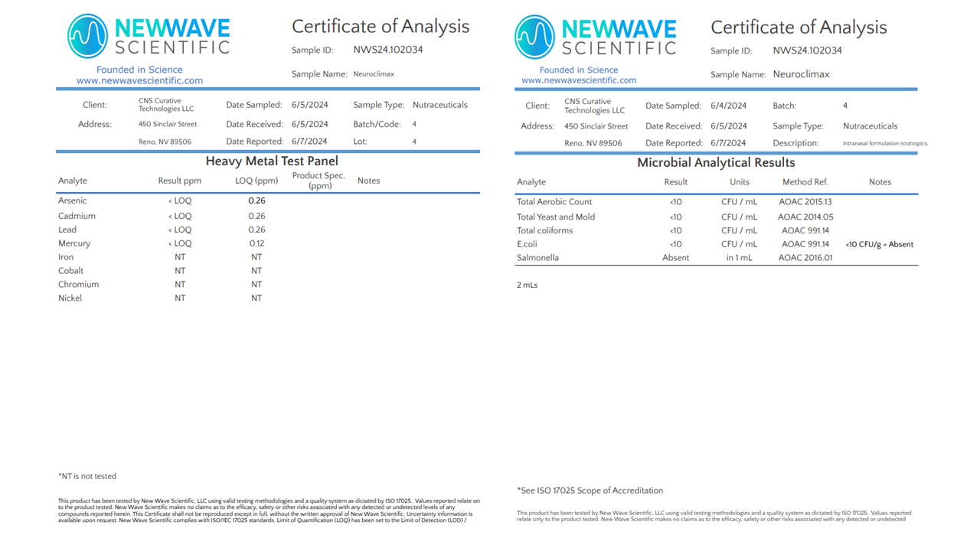
Task: Open the newwavescientific.com link on left certificate
Action: tap(139, 80)
